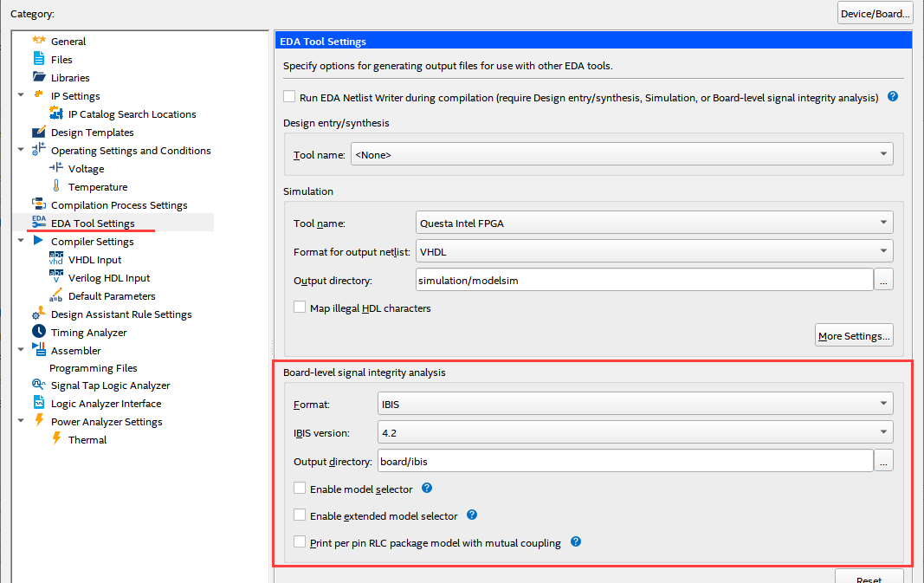This screenshot has height=583, width=924.
Task: Open help for Enable extended model selector
Action: tap(472, 515)
